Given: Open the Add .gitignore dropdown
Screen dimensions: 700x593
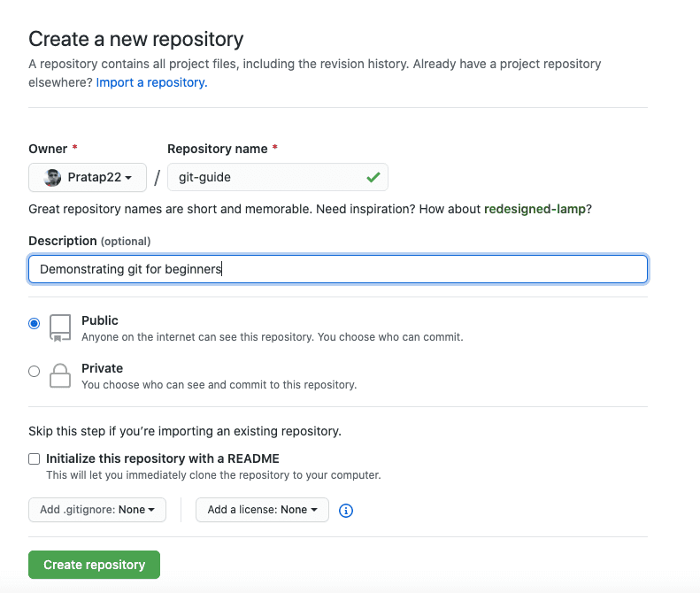Looking at the screenshot, I should [x=97, y=510].
